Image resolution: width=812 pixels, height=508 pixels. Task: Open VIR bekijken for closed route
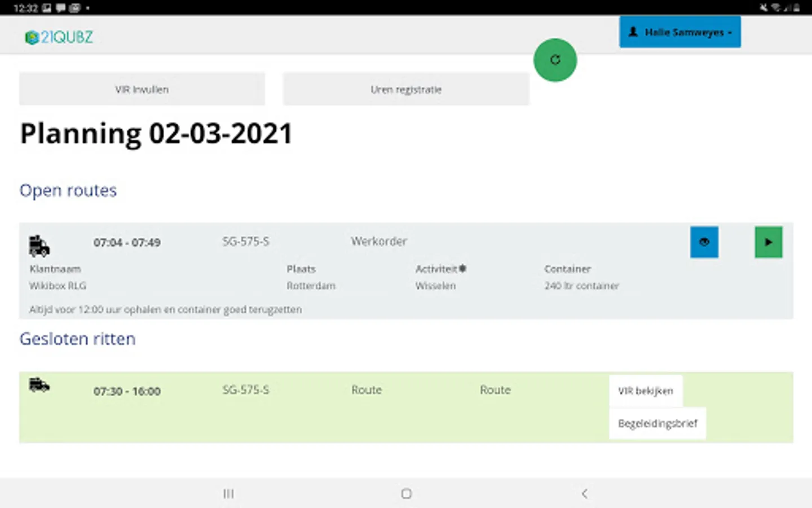click(646, 391)
